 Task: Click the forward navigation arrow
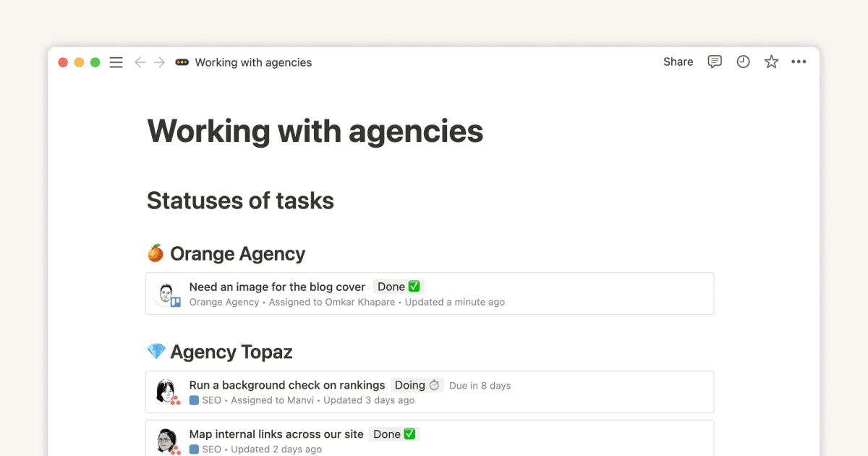coord(160,62)
